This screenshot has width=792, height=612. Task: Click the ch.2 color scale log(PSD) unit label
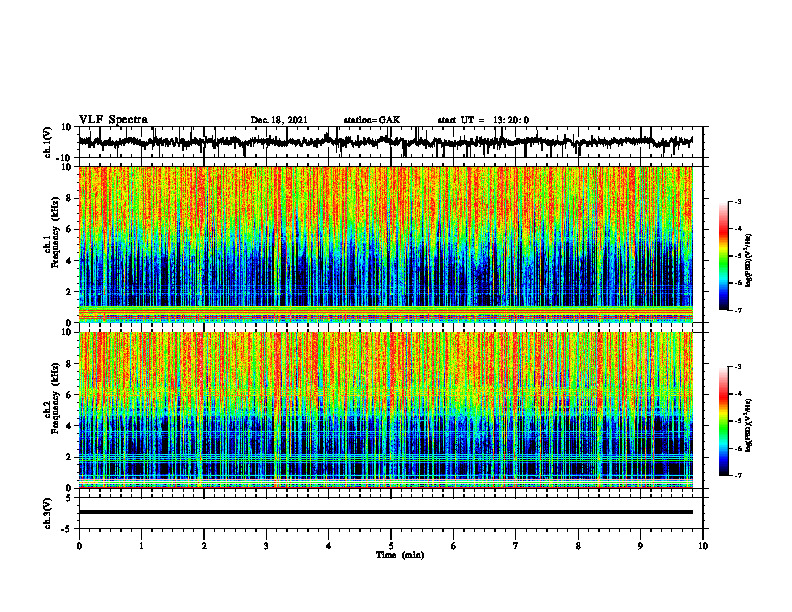pos(749,425)
